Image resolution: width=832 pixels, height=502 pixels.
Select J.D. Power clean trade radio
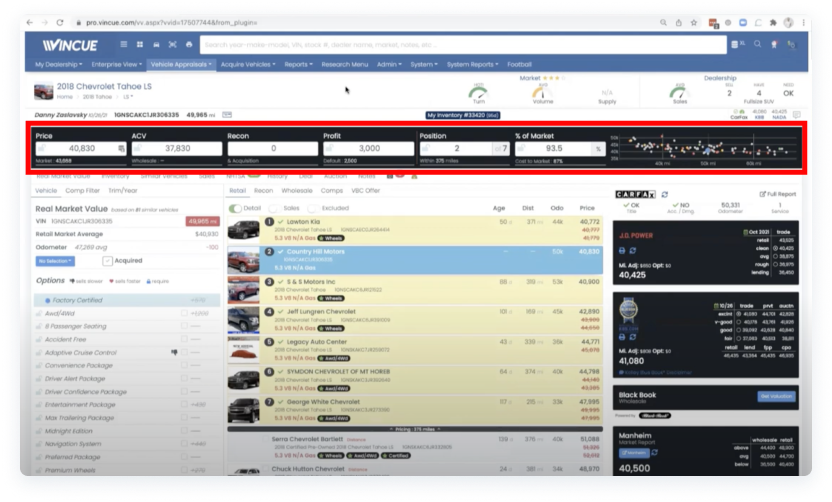pos(775,248)
